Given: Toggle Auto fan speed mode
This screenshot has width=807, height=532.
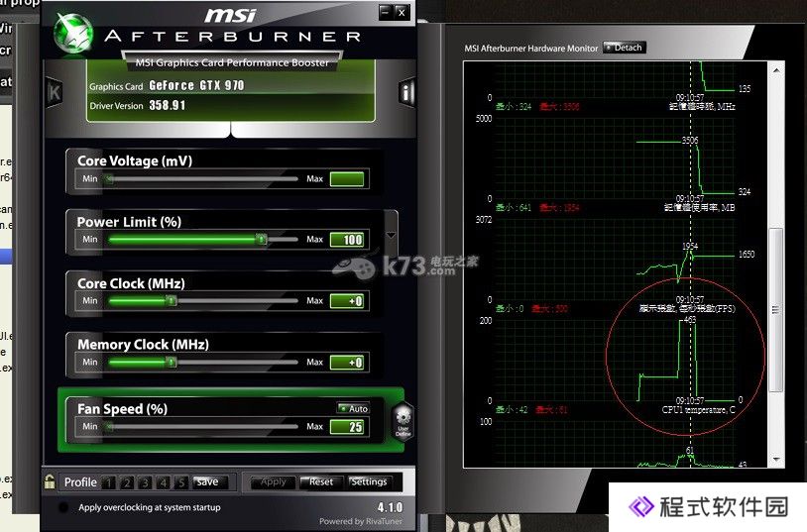Looking at the screenshot, I should click(353, 408).
